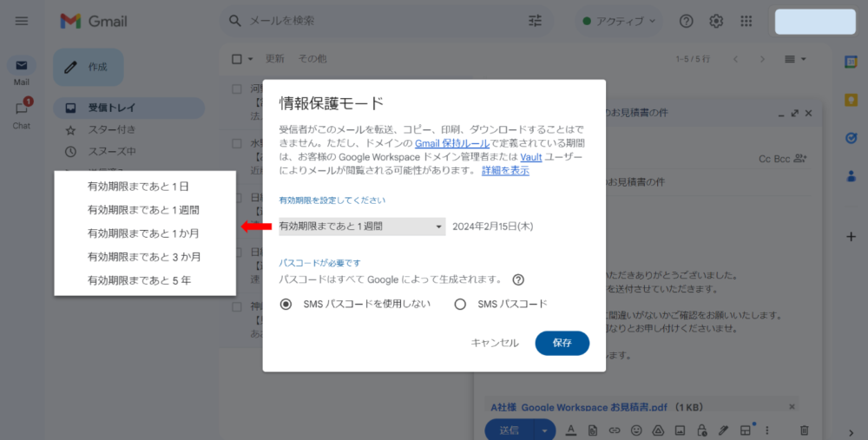Check the checkbox for the 河 email row
Screen dimensions: 868x440
pos(237,89)
